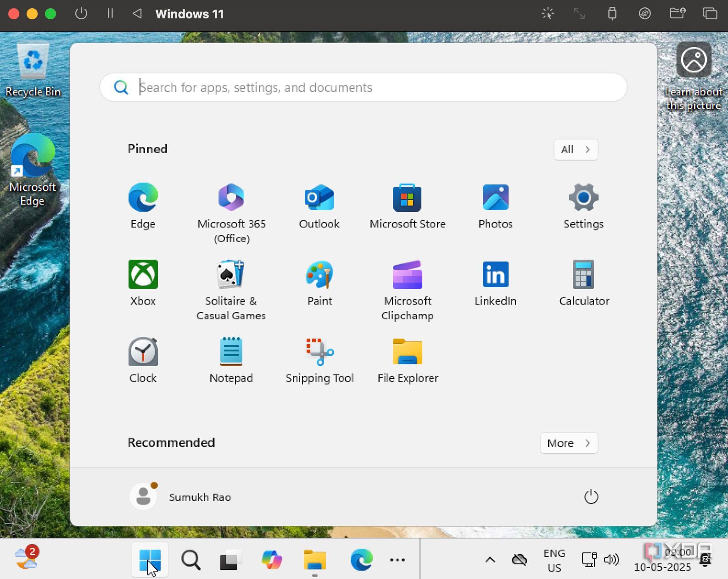Show hidden system tray icons chevron
Image resolution: width=728 pixels, height=579 pixels.
point(490,560)
